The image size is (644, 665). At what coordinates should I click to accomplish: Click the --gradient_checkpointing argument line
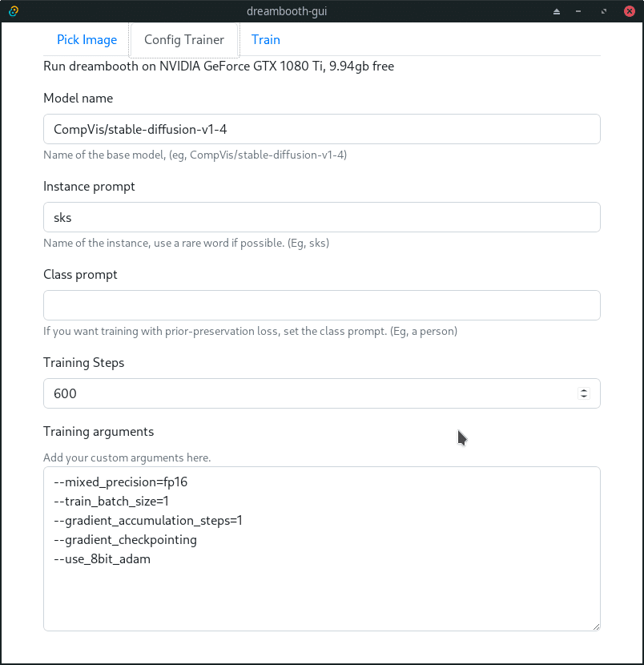coord(125,540)
